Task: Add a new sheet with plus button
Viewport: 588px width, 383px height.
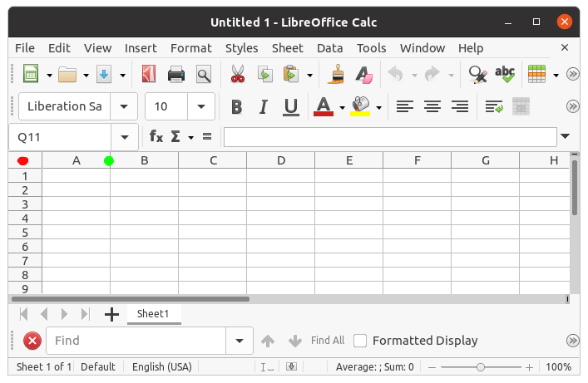Action: coord(111,314)
